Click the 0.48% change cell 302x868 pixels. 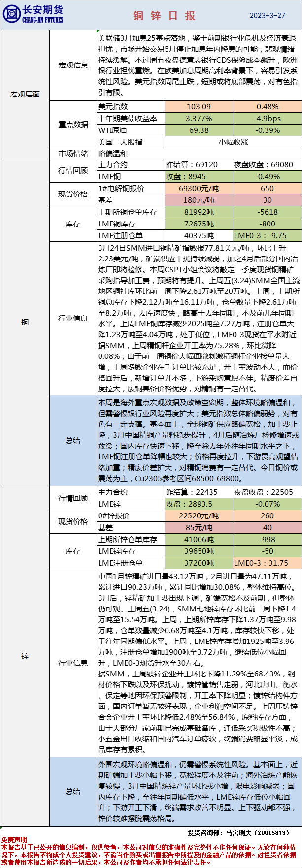point(267,106)
